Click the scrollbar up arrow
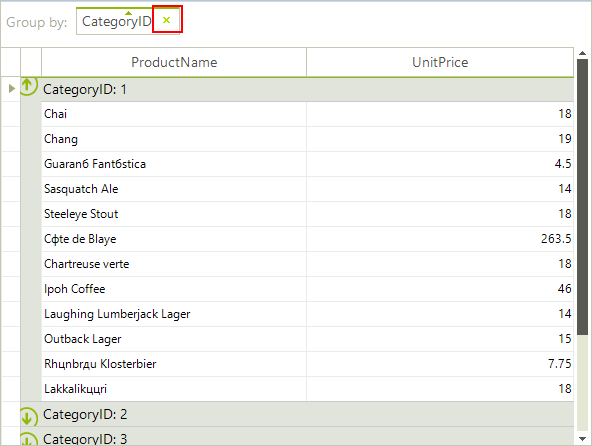 pyautogui.click(x=583, y=54)
